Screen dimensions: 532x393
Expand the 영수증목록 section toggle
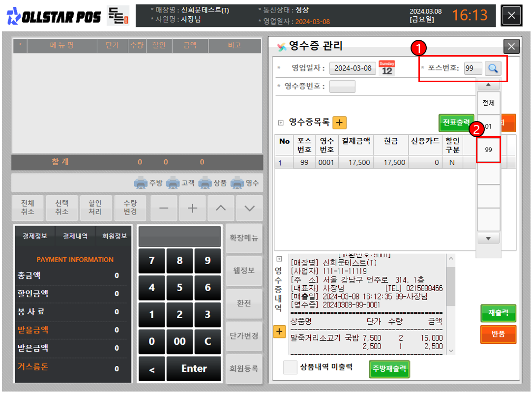point(281,122)
